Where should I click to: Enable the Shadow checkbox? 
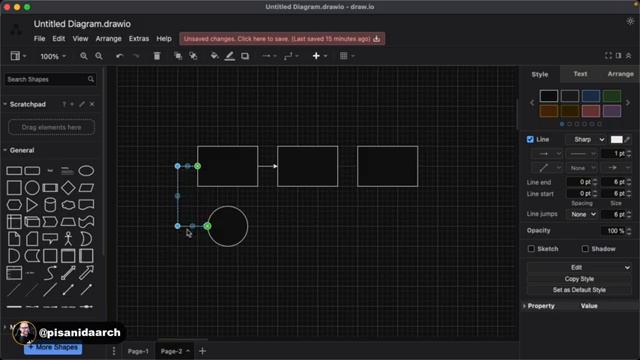pyautogui.click(x=585, y=249)
